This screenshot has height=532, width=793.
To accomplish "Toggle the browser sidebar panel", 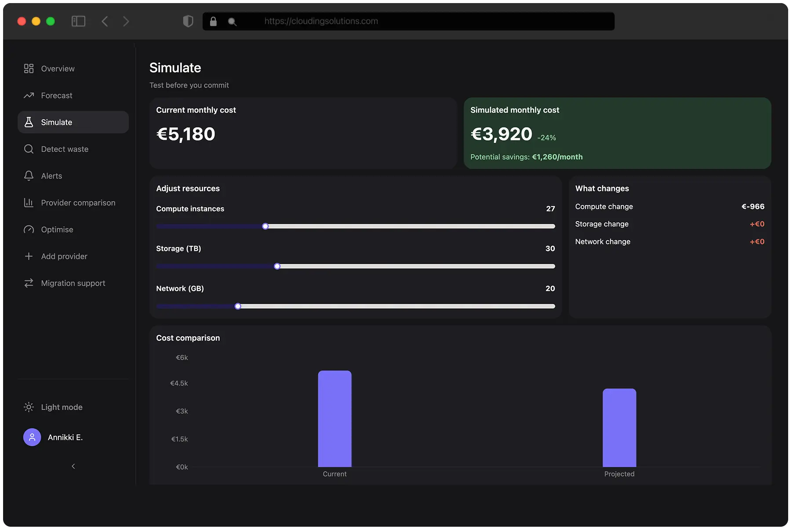I will coord(78,21).
